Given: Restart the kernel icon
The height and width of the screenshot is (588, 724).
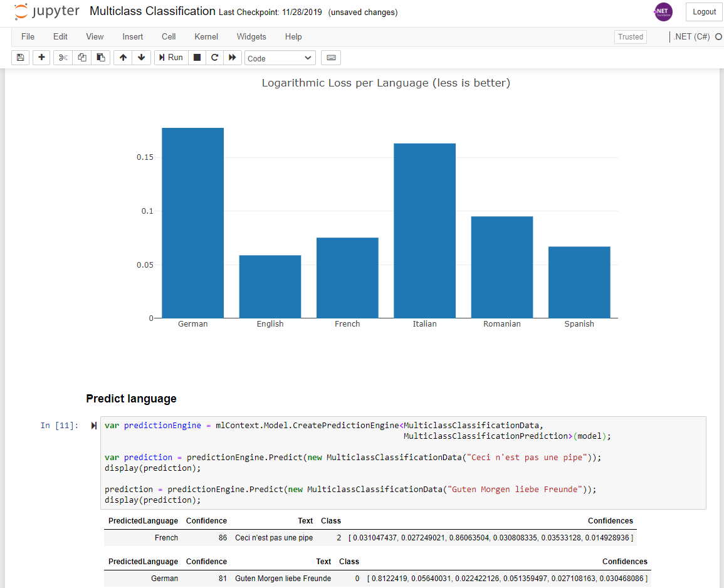Looking at the screenshot, I should point(215,58).
